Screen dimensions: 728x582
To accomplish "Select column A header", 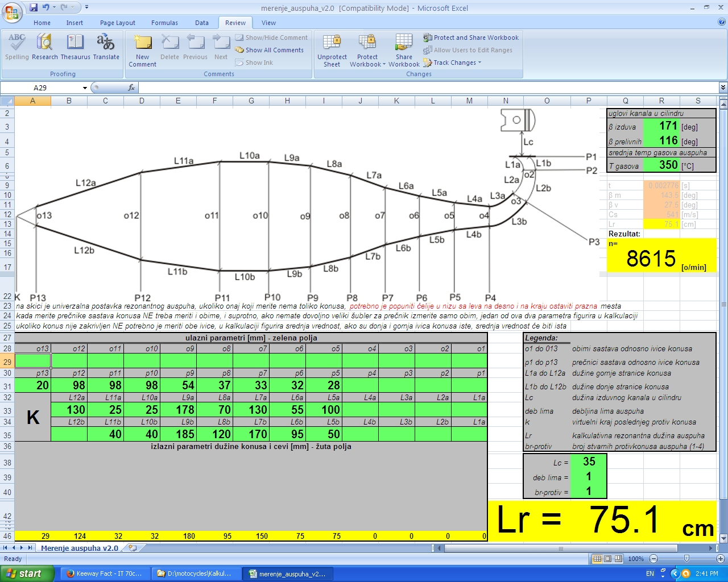I will pyautogui.click(x=32, y=101).
